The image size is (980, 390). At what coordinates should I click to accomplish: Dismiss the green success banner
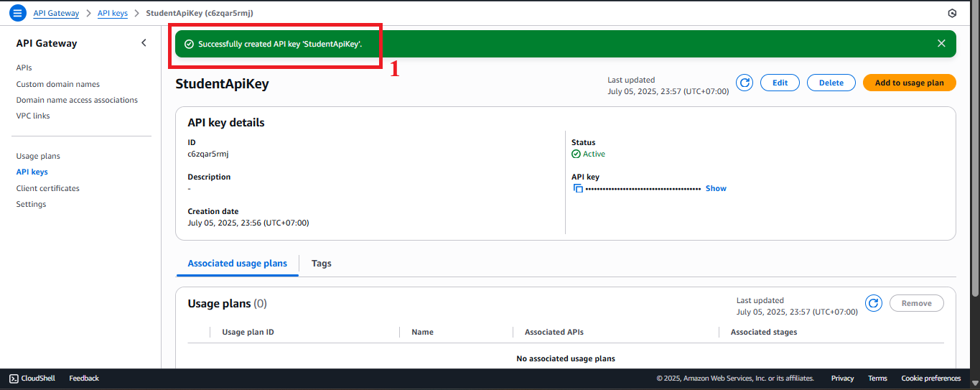click(x=941, y=43)
